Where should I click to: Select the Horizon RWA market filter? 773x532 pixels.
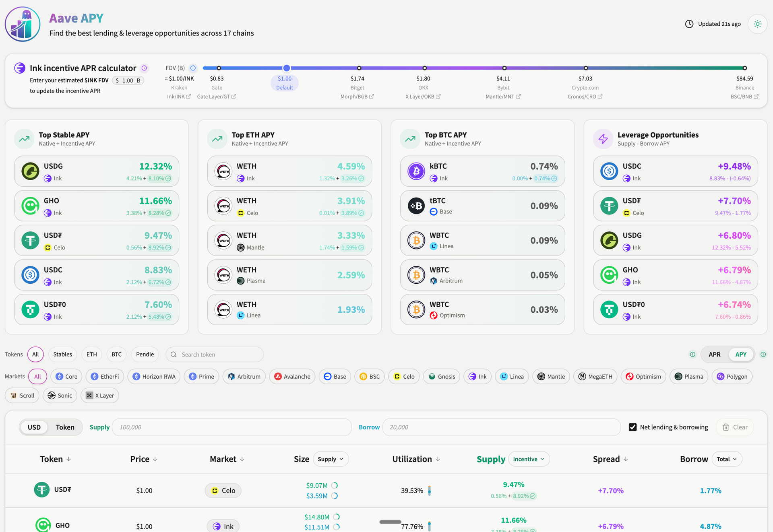click(x=154, y=377)
